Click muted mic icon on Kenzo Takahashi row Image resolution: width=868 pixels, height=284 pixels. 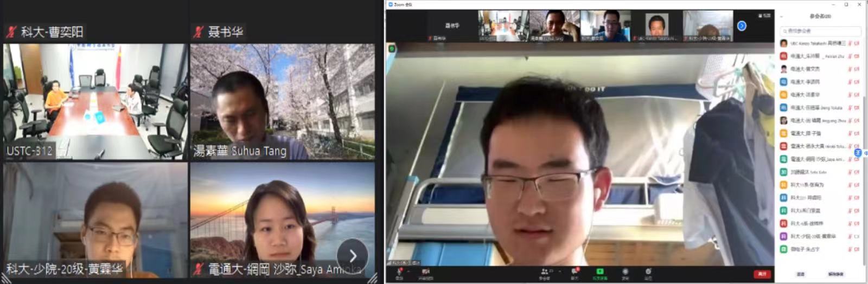point(850,43)
